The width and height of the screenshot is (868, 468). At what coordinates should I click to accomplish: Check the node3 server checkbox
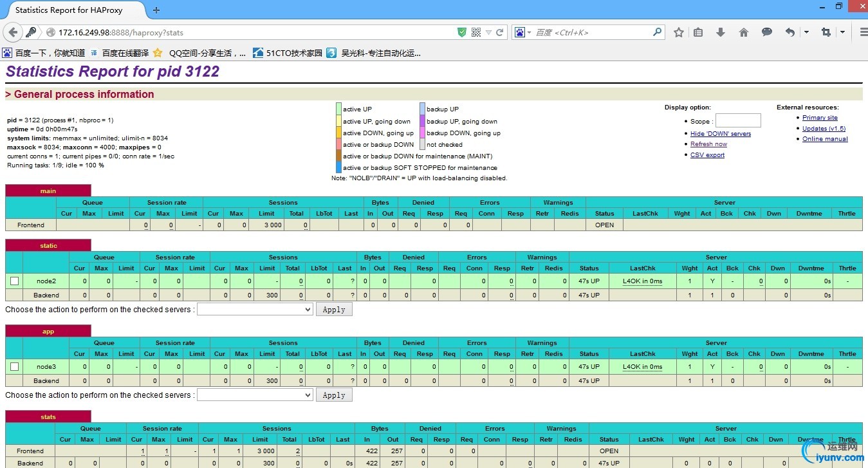pyautogui.click(x=14, y=367)
